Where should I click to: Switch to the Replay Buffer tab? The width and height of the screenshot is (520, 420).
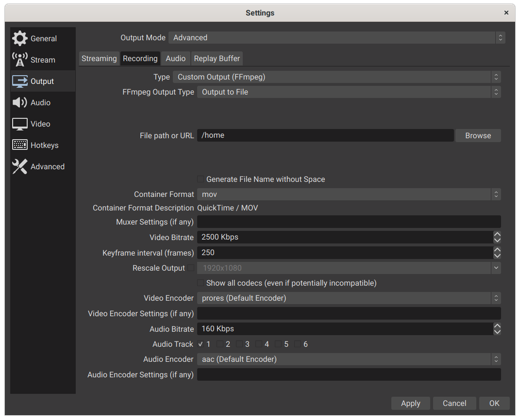pyautogui.click(x=217, y=59)
